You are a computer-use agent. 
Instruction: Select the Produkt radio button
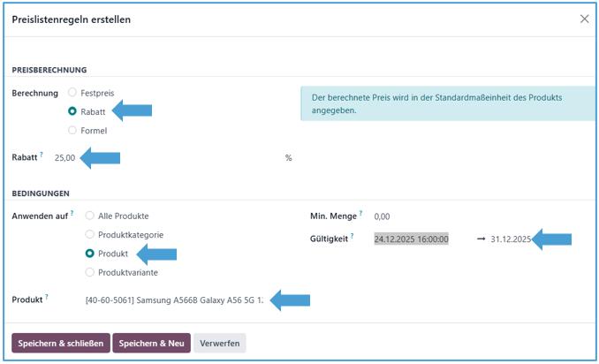pos(89,254)
